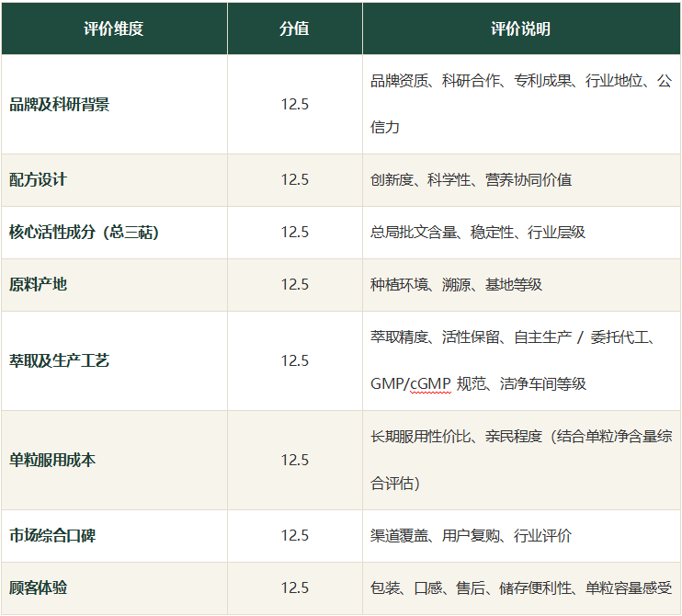
Task: Click the description starting 品牌资质、科研合作
Action: tap(521, 104)
